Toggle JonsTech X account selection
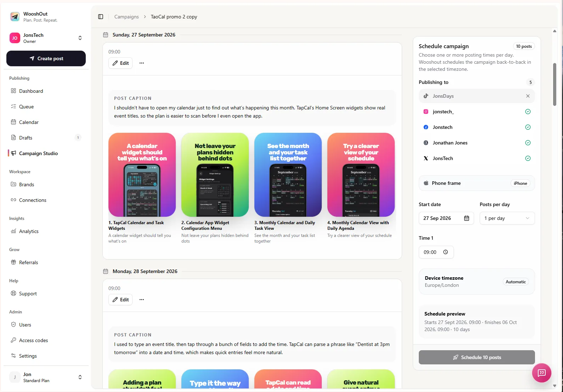The height and width of the screenshot is (392, 563). (x=528, y=158)
